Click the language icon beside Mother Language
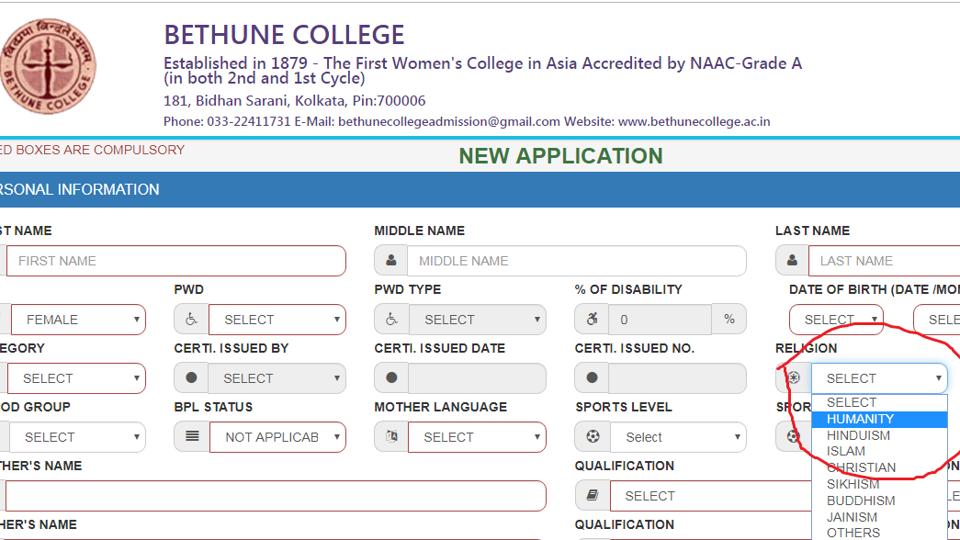Viewport: 960px width, 540px height. tap(392, 437)
